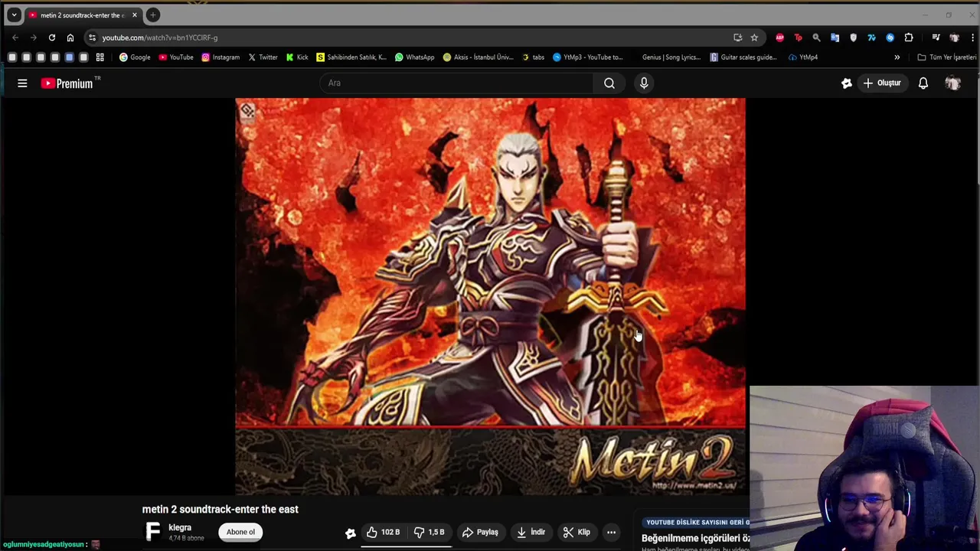Open the YtMp4 bookmark

point(803,57)
